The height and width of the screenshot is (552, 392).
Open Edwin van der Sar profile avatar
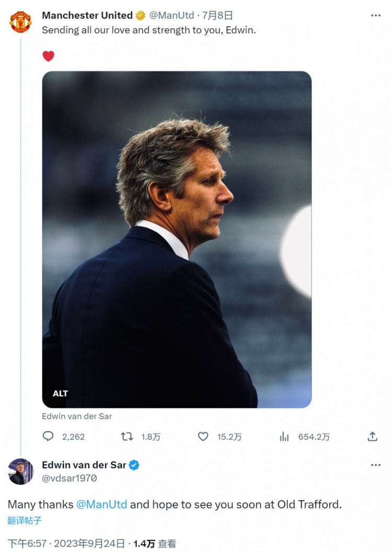click(20, 471)
